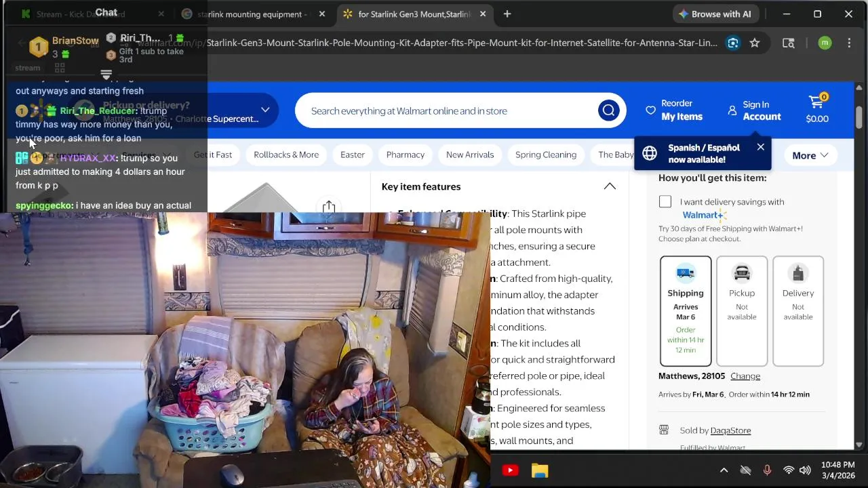Screen dimensions: 868x488
Task: Click HYDRAX_XX username in chat
Action: 88,158
